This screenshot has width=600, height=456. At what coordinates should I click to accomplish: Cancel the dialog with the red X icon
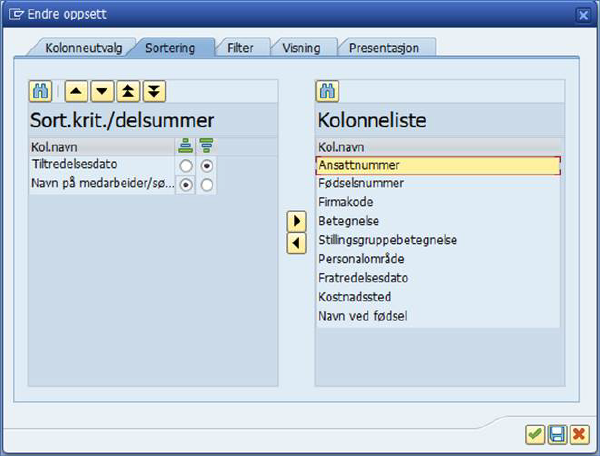579,434
